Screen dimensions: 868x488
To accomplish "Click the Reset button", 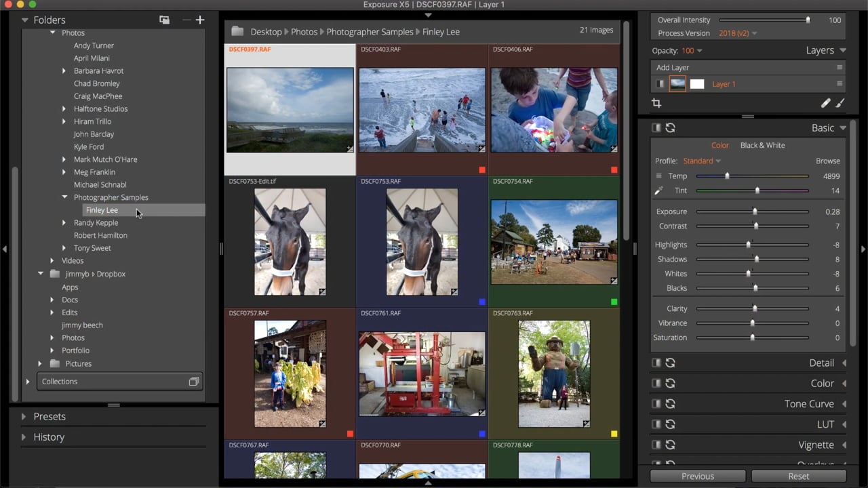I will pyautogui.click(x=799, y=476).
